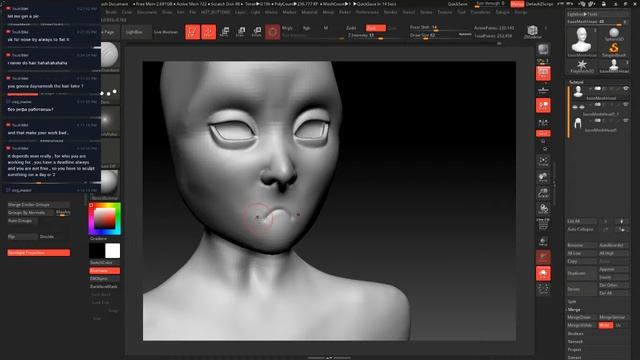Toggle the Mrgb mode
Viewport: 640px width, 360px height.
tap(287, 28)
